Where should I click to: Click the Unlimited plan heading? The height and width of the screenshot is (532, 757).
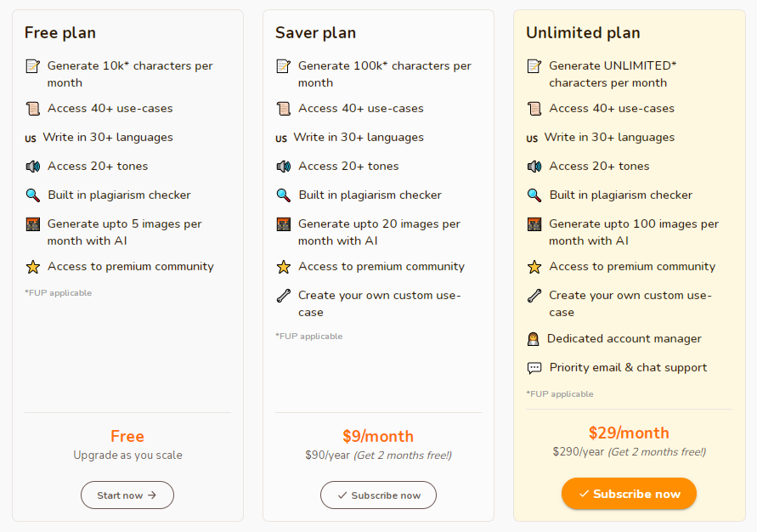coord(583,33)
